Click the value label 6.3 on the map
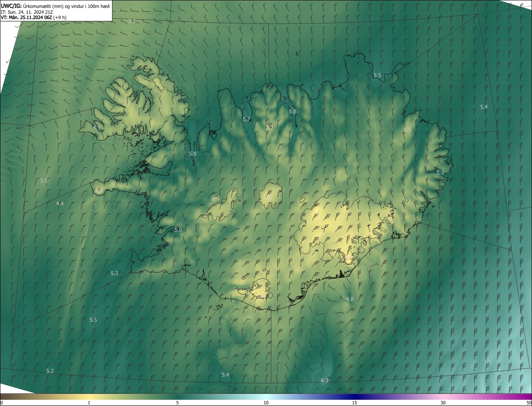The height and width of the screenshot is (406, 532). pos(325,381)
